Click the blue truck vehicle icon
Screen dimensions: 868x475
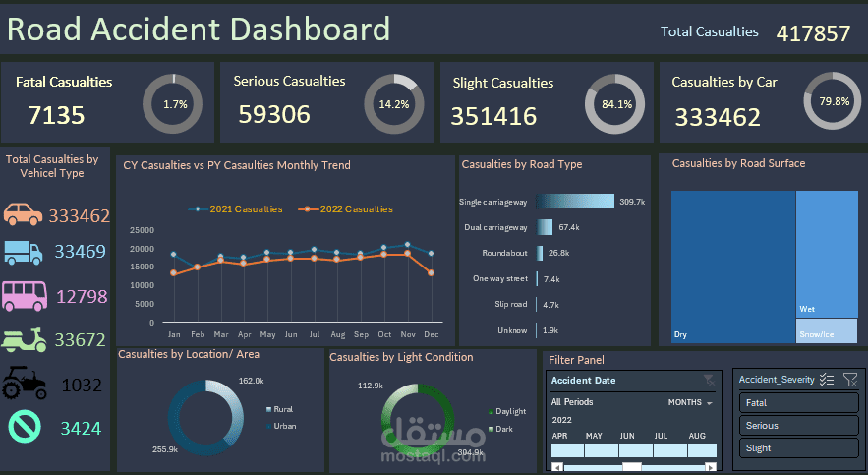24,253
